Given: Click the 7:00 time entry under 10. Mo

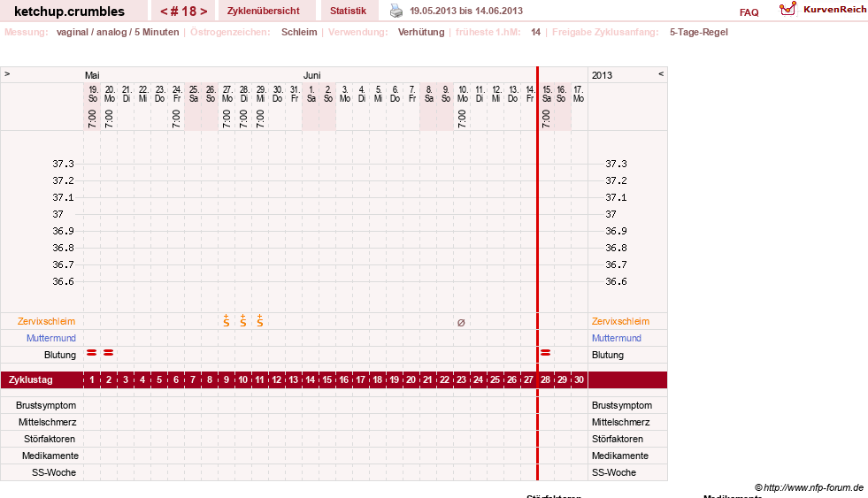Looking at the screenshot, I should 462,119.
